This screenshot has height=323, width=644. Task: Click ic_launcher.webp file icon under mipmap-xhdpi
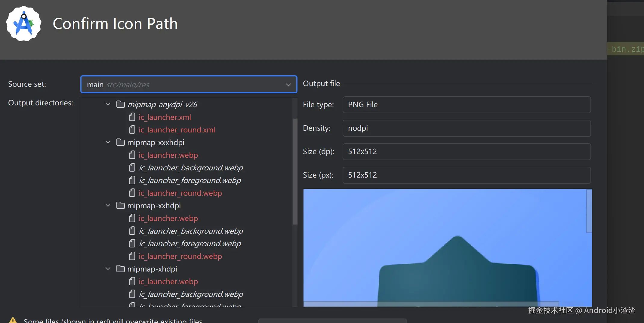[x=132, y=281]
